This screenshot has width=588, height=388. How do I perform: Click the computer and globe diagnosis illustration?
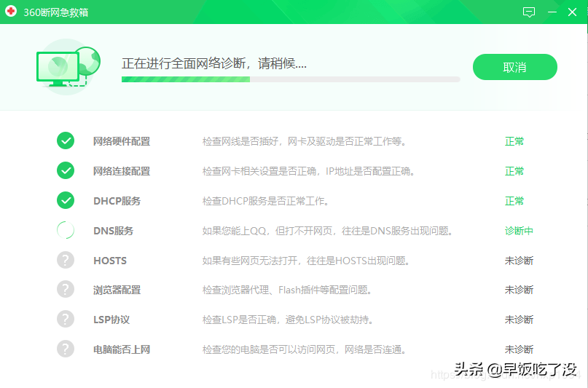pyautogui.click(x=68, y=67)
